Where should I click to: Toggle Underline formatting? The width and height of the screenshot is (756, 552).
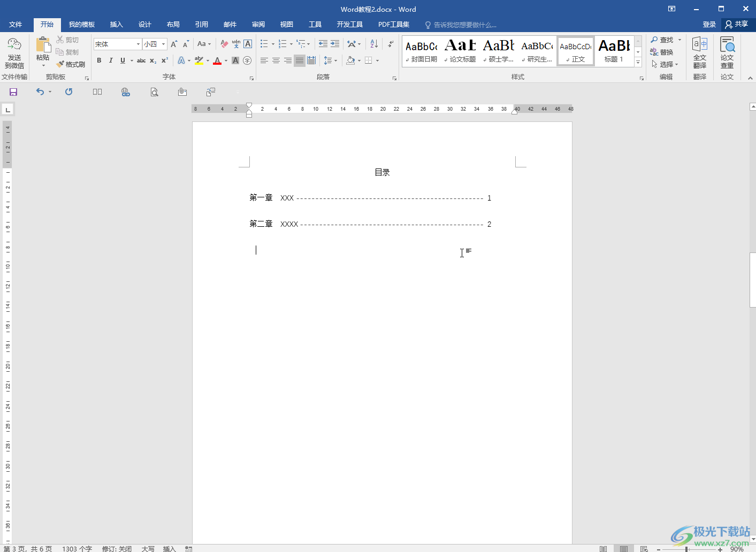tap(123, 60)
